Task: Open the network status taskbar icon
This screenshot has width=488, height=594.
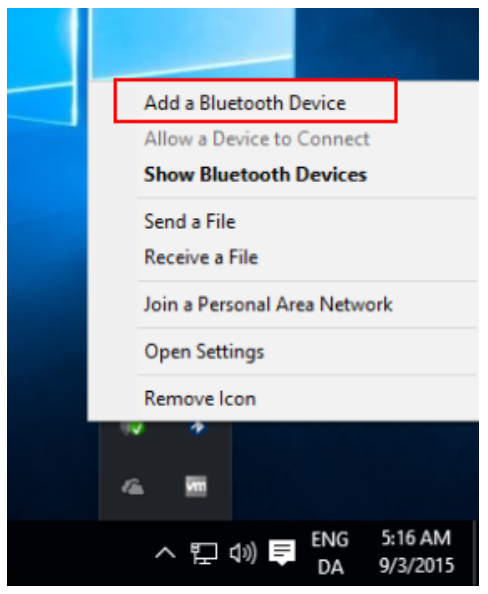Action: [204, 553]
